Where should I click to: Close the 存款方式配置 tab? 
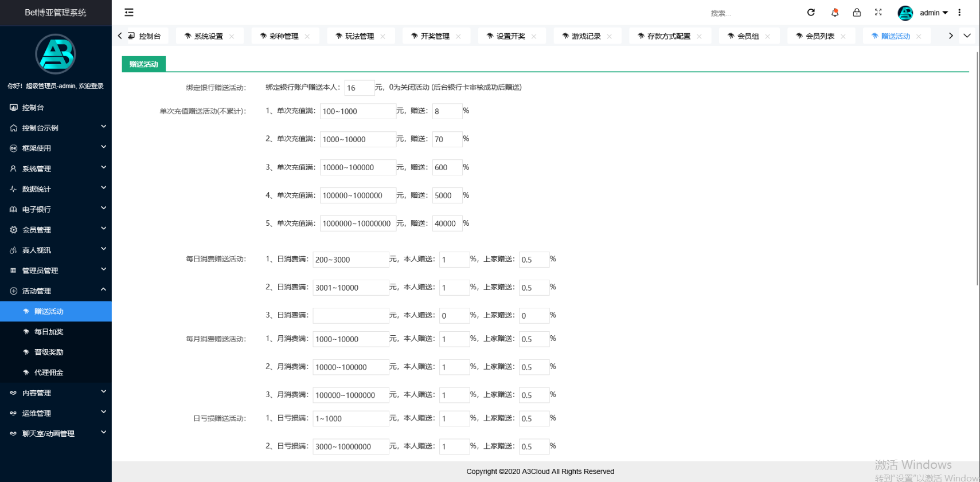click(699, 36)
